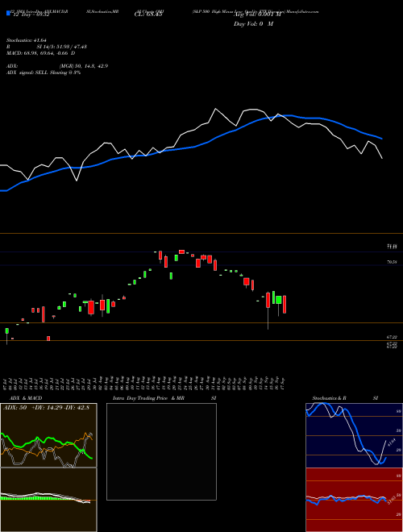Click the 'Day Vol: 0 M' label
This screenshot has height=532, width=403.
coord(253,24)
